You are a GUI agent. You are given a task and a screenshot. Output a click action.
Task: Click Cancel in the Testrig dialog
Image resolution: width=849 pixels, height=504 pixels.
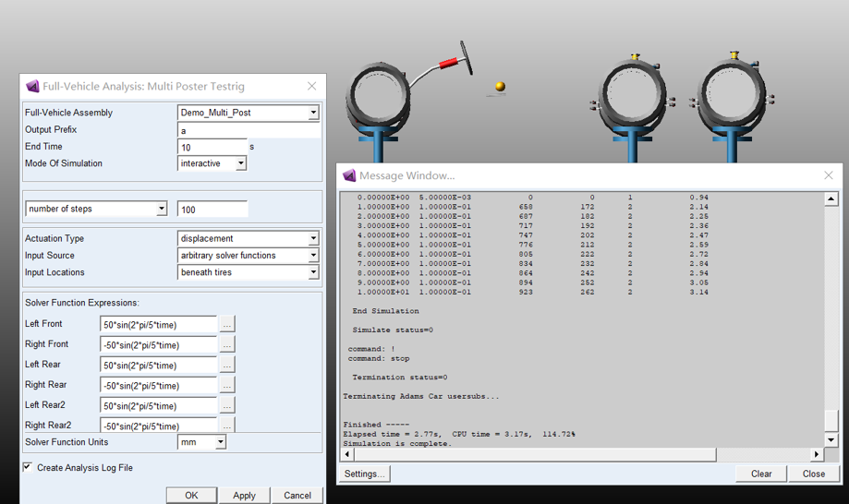pos(297,495)
